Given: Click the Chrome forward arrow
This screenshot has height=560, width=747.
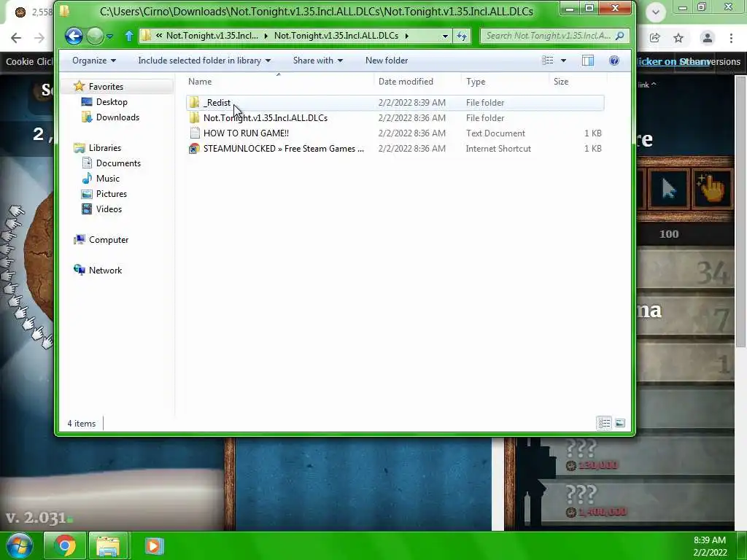Looking at the screenshot, I should point(39,38).
